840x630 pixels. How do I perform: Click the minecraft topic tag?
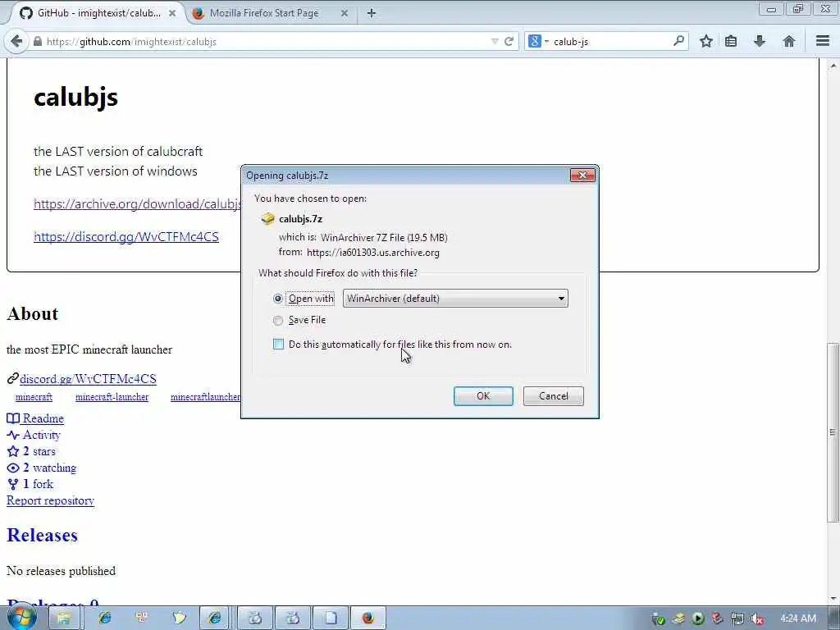coord(34,397)
